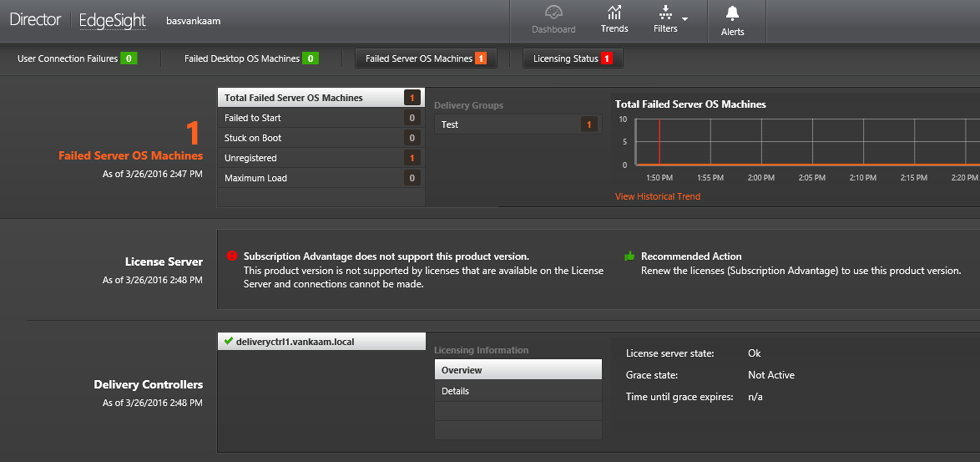Open the Trends chart icon

[x=614, y=13]
